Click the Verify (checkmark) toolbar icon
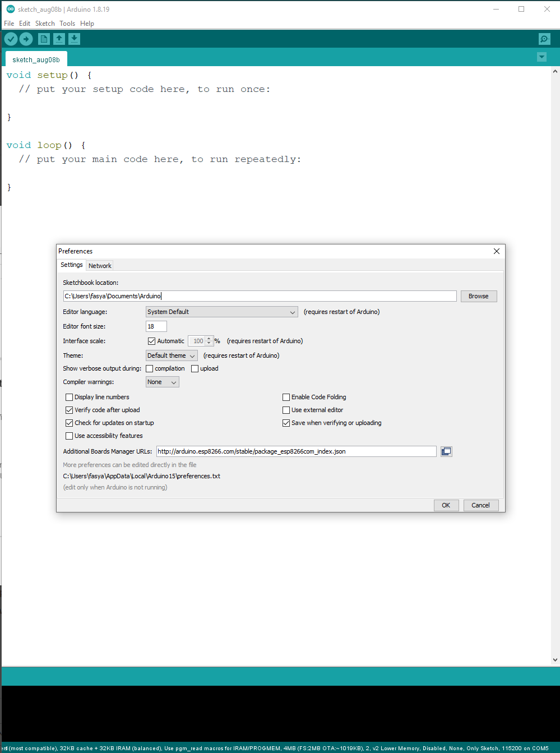 click(11, 39)
